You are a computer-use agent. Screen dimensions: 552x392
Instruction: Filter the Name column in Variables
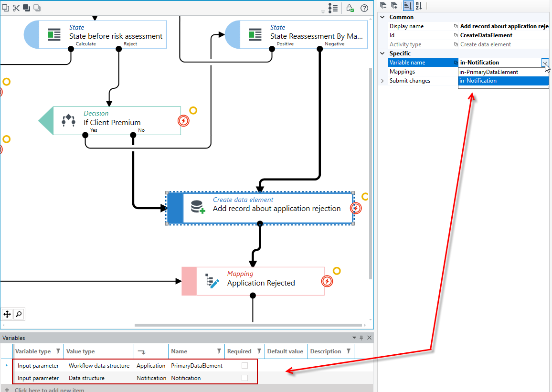(219, 351)
